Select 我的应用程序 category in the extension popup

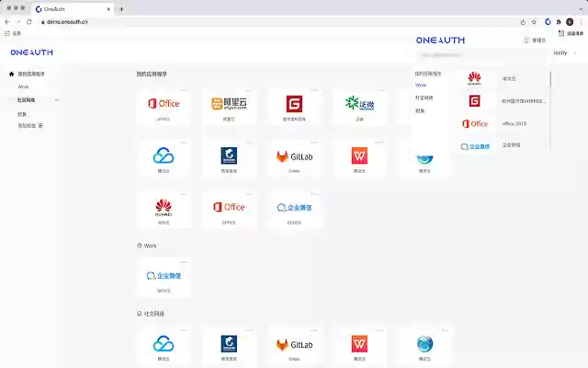tap(428, 74)
